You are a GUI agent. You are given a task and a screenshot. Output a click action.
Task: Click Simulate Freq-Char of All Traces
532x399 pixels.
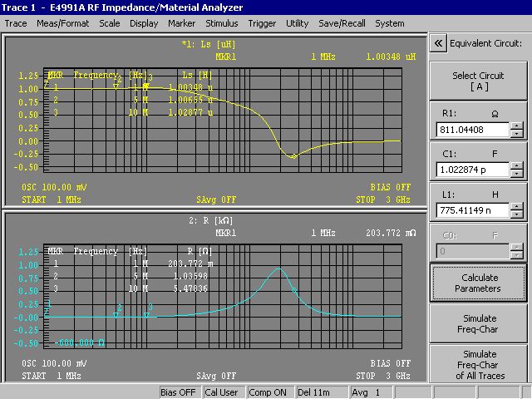pyautogui.click(x=479, y=365)
